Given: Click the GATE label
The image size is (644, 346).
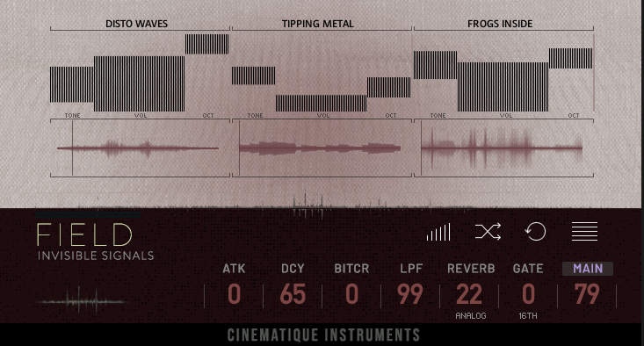Looking at the screenshot, I should [x=528, y=269].
